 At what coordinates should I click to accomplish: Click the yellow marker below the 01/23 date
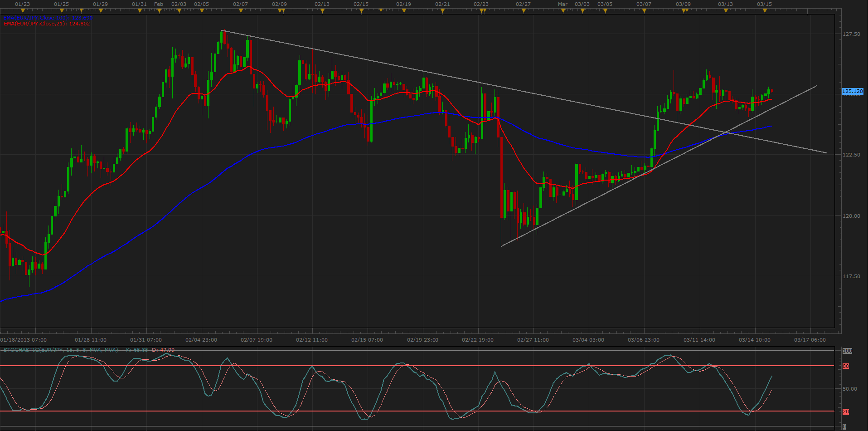coord(23,11)
